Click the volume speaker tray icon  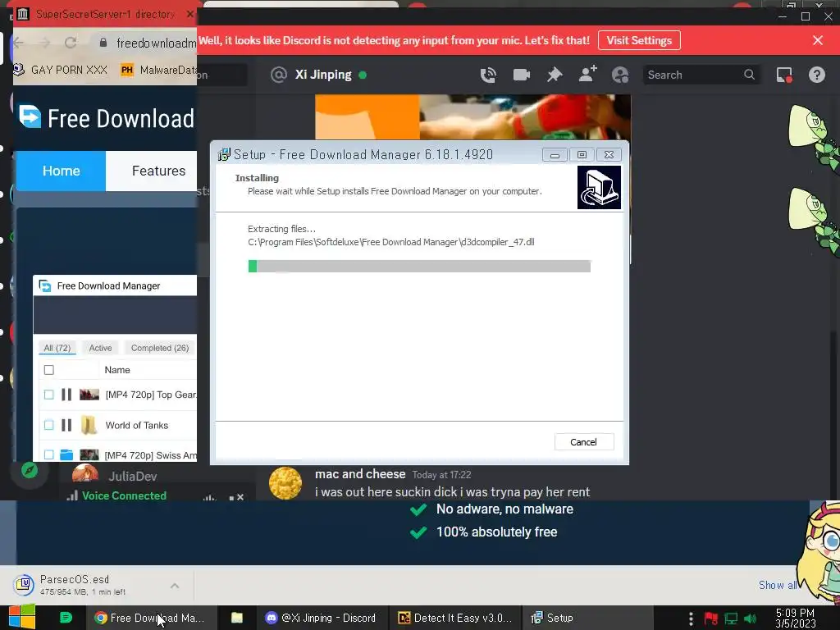tap(751, 619)
